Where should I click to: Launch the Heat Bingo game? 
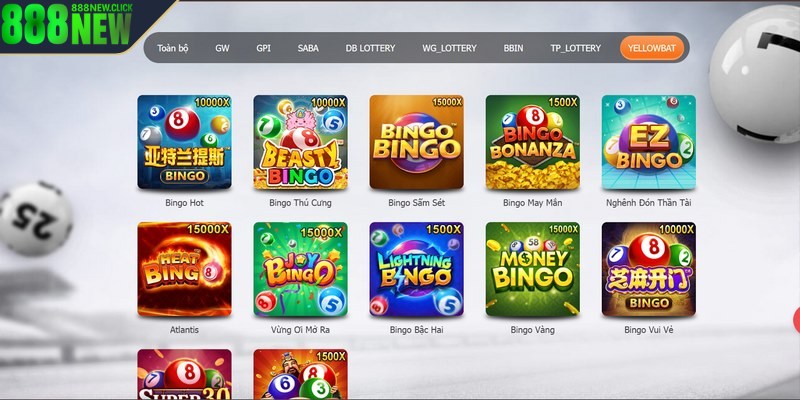point(184,269)
